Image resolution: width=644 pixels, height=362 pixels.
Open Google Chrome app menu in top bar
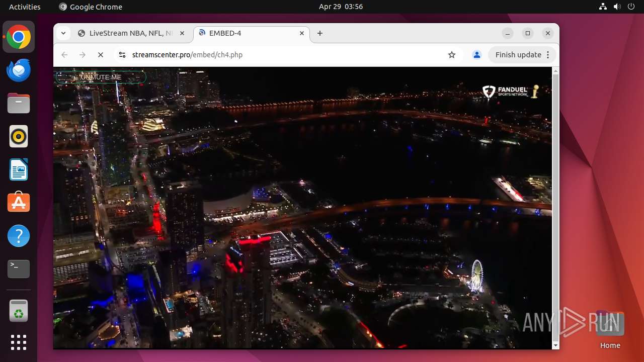[x=91, y=7]
